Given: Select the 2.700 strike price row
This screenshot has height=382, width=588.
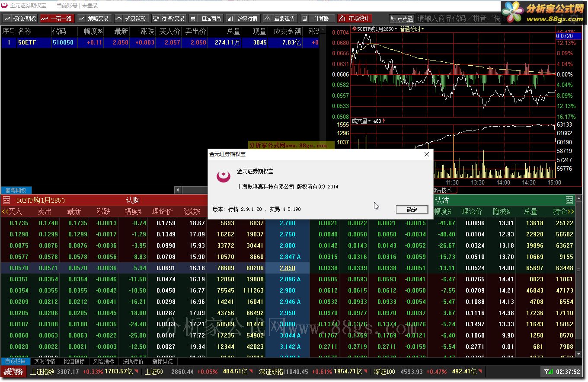Looking at the screenshot, I should (288, 223).
